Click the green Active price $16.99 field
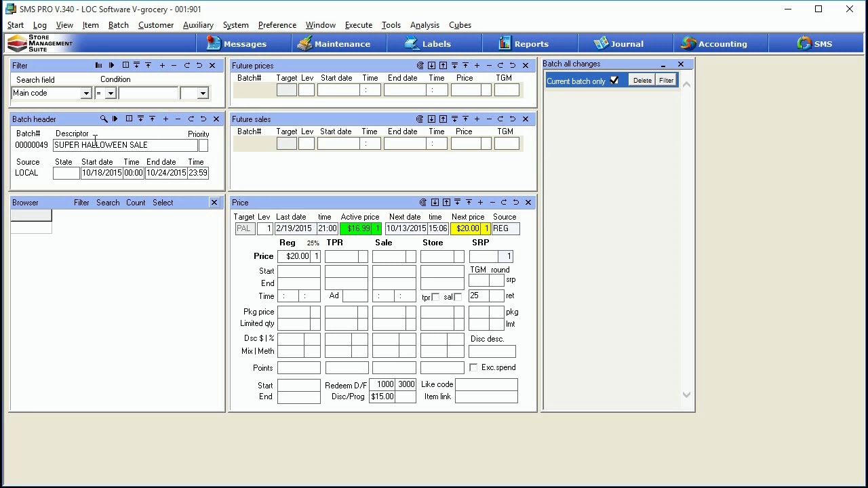The height and width of the screenshot is (488, 868). click(357, 228)
